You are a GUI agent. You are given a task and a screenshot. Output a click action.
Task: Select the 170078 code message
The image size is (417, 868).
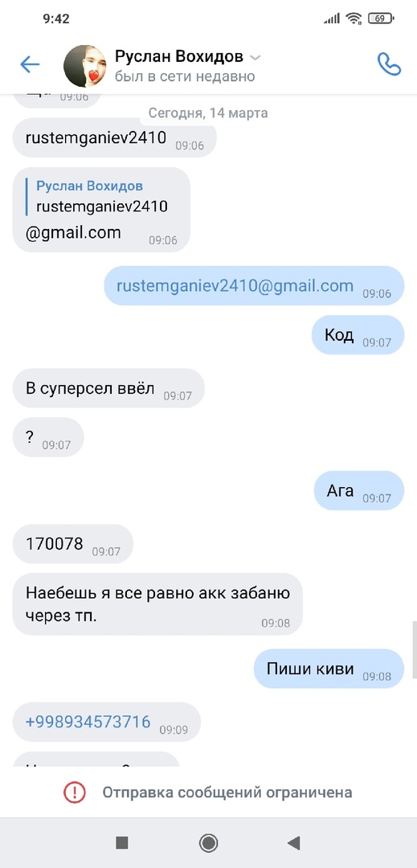pyautogui.click(x=72, y=544)
